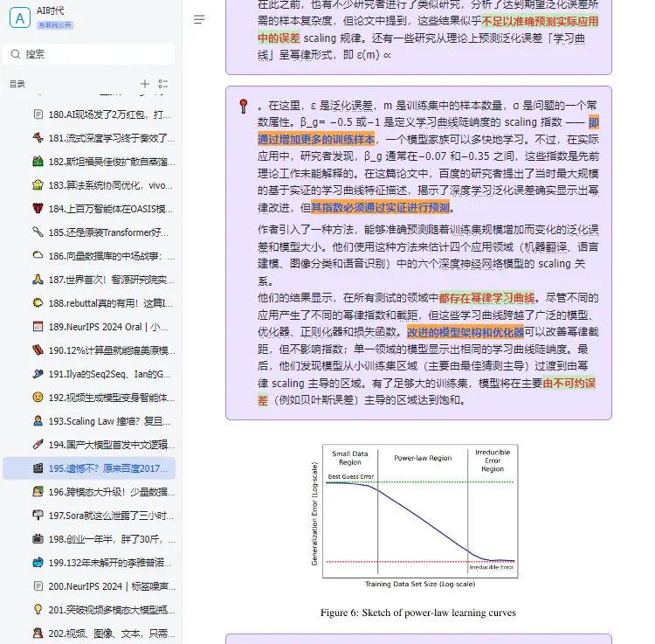655x644 pixels.
Task: Open document 183 about 算法系统协同优化
Action: [x=111, y=185]
